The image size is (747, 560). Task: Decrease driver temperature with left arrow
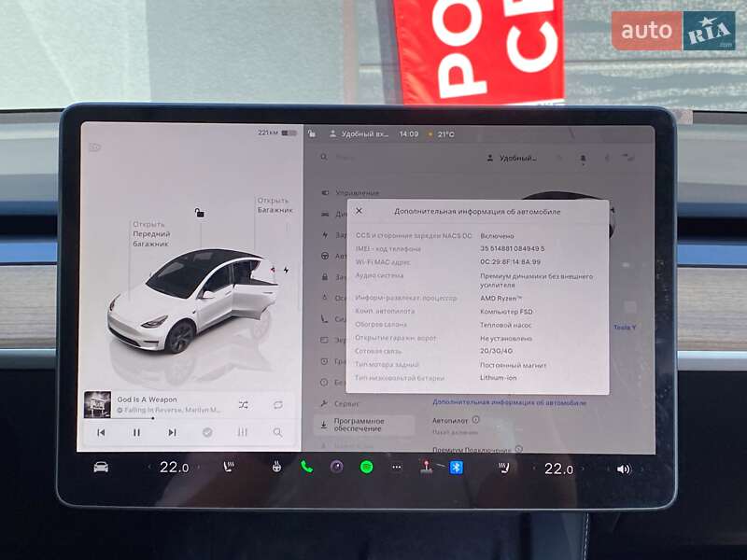(149, 468)
